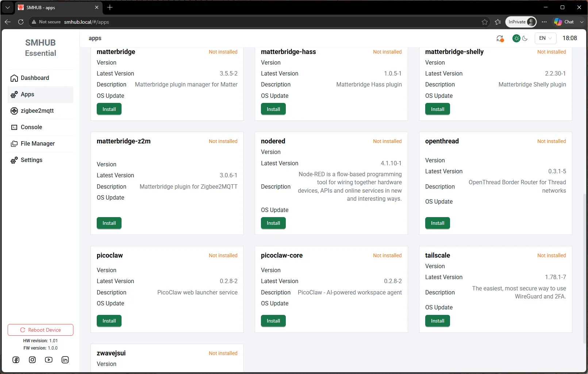Click the Copilot Chat sidebar chevron
Image resolution: width=588 pixels, height=374 pixels.
[x=581, y=22]
